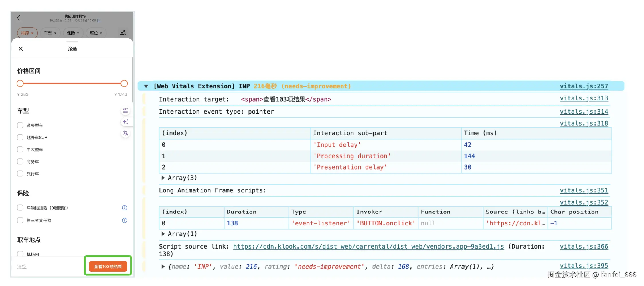Close the 筛选 filter panel
Viewport: 644px width, 286px height.
coord(21,49)
